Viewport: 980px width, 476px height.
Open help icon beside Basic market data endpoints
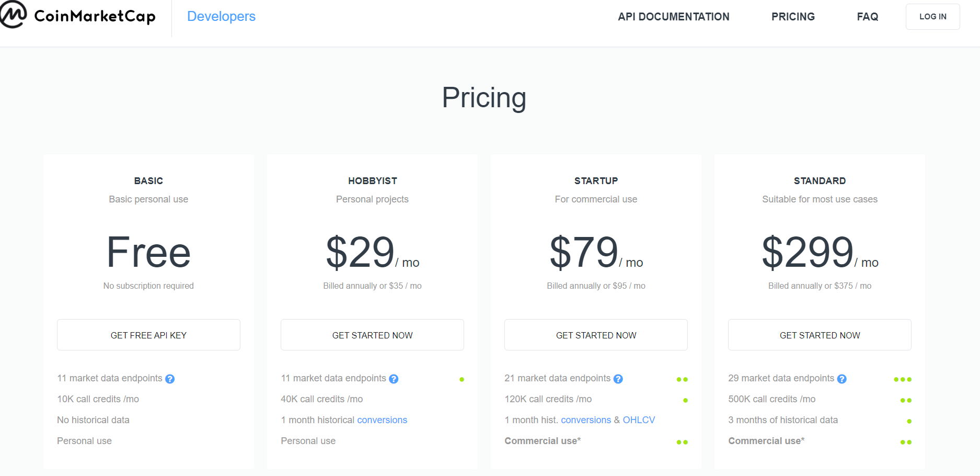(x=170, y=379)
